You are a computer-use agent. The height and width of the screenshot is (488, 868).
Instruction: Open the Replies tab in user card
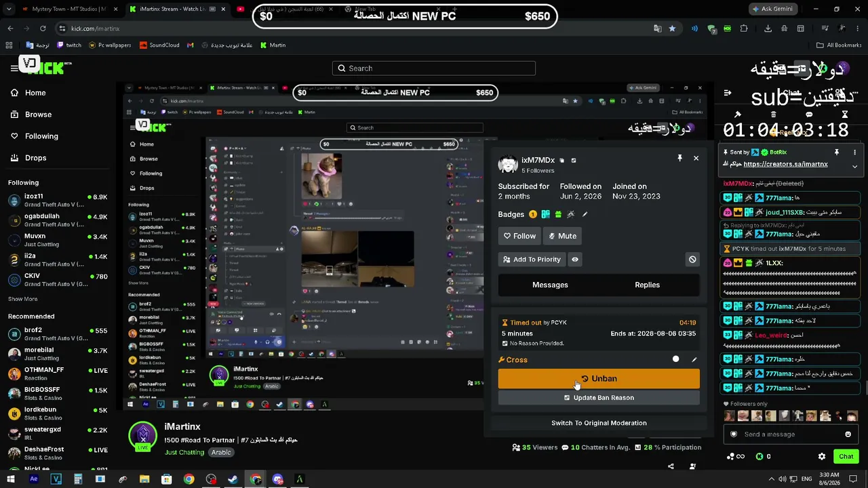click(x=647, y=285)
